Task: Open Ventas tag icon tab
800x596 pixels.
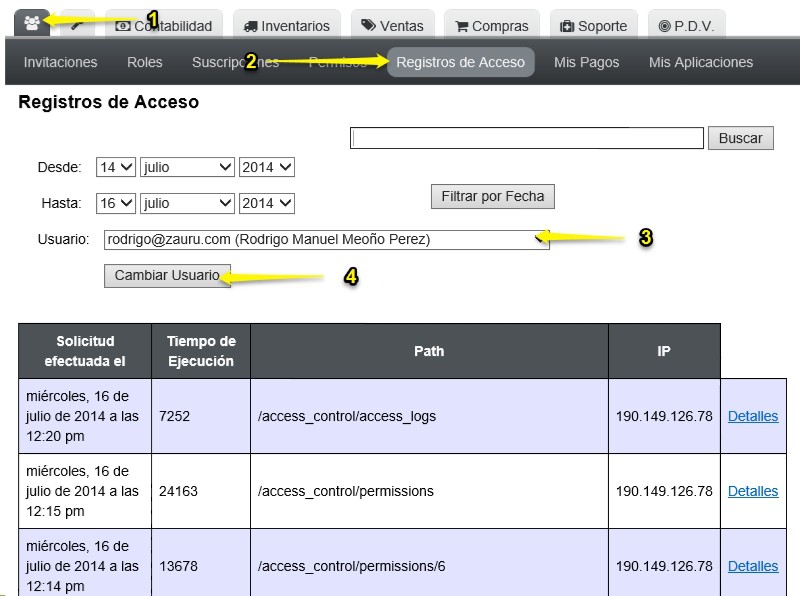Action: pyautogui.click(x=392, y=24)
